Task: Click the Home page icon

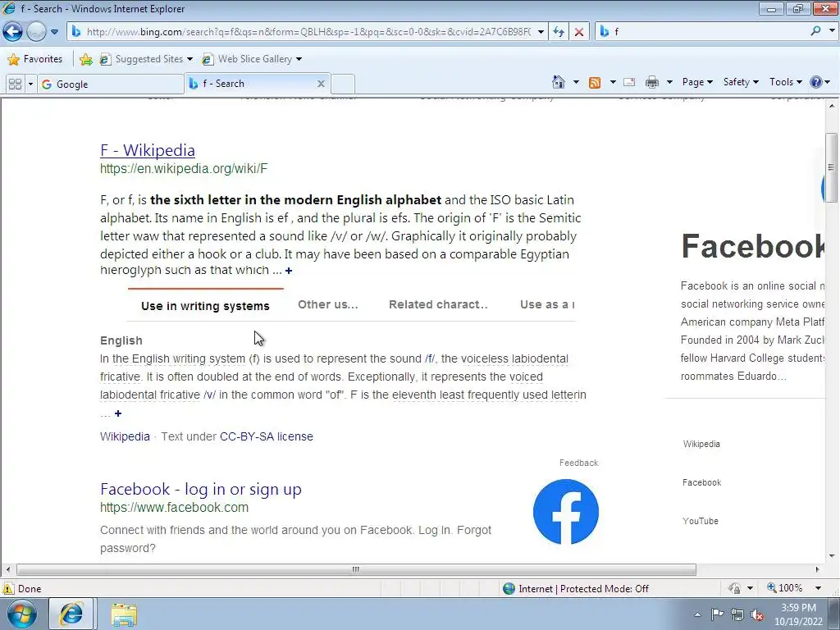Action: coord(558,82)
